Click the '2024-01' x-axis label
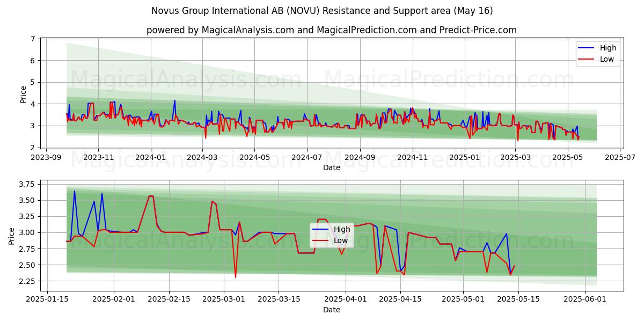This screenshot has width=644, height=322. click(150, 158)
